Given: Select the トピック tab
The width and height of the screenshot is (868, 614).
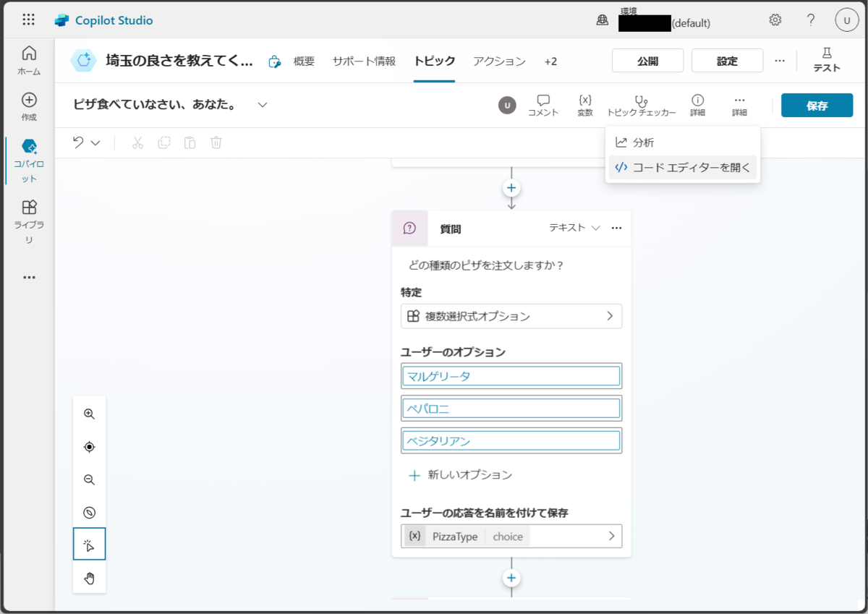Looking at the screenshot, I should point(435,61).
